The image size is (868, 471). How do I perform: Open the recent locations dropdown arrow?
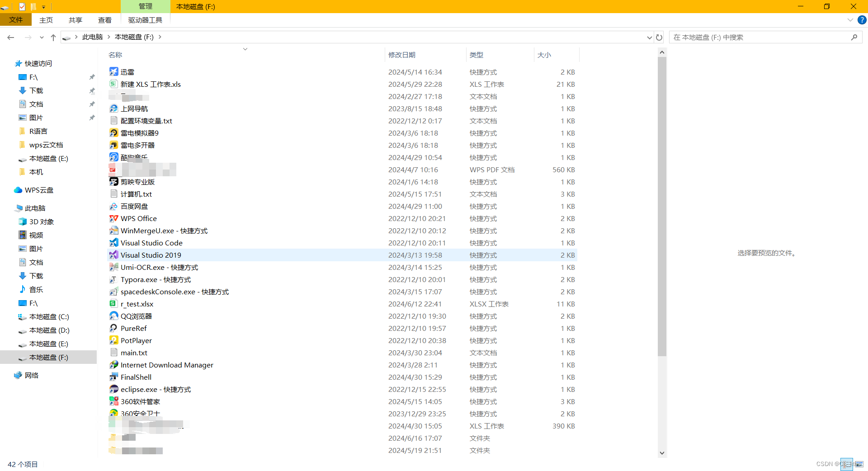(42, 37)
